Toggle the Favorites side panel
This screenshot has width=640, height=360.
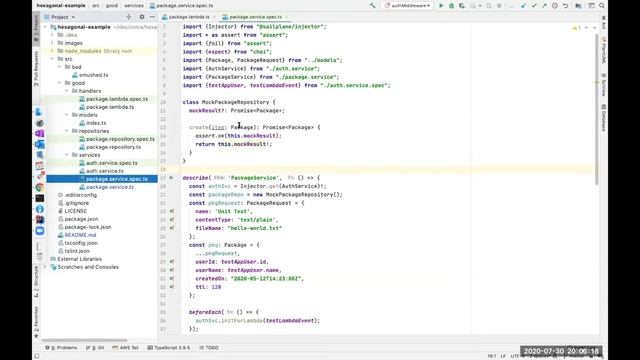click(x=36, y=322)
